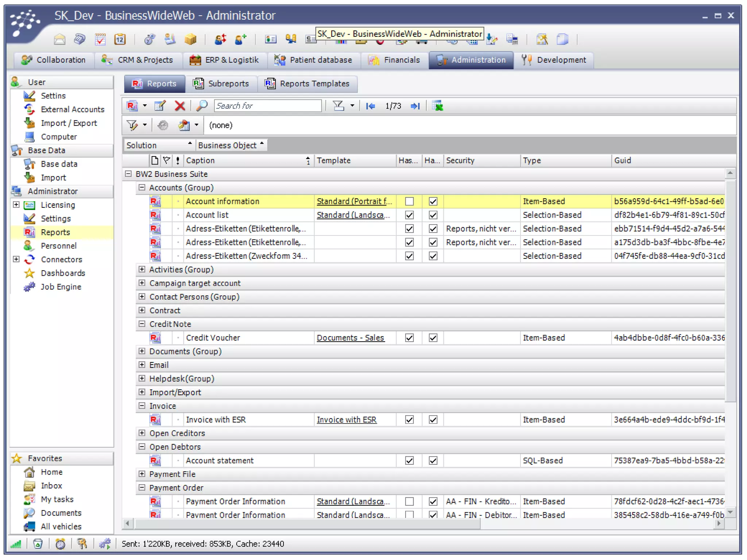
Task: Click the red X delete report icon
Action: [179, 106]
